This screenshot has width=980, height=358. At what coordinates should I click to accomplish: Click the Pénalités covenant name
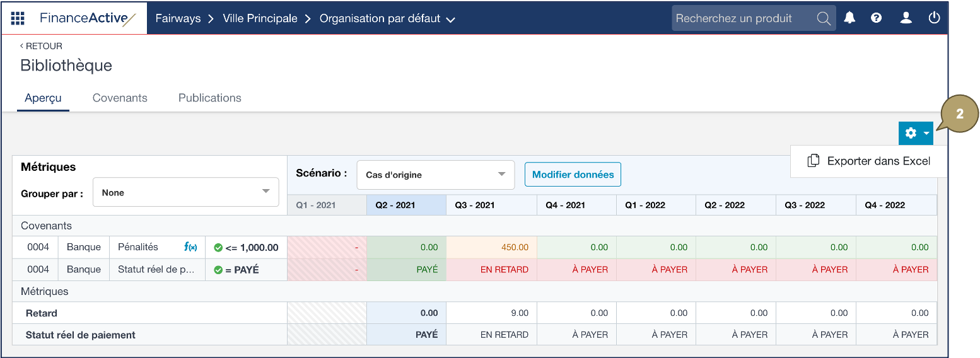138,247
